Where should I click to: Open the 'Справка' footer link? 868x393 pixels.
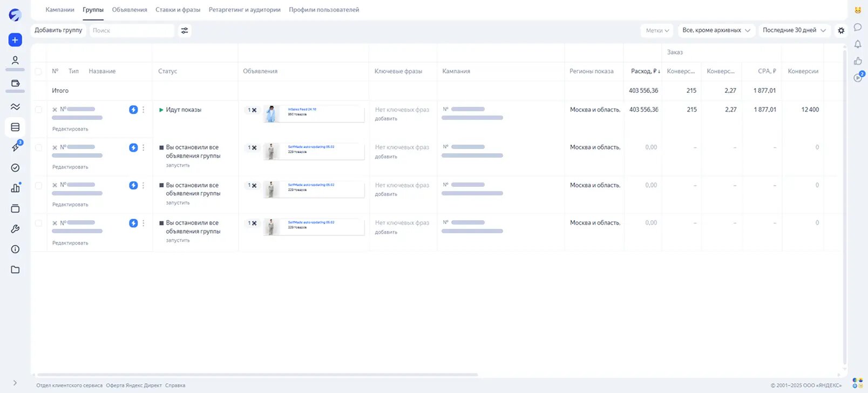pos(175,385)
